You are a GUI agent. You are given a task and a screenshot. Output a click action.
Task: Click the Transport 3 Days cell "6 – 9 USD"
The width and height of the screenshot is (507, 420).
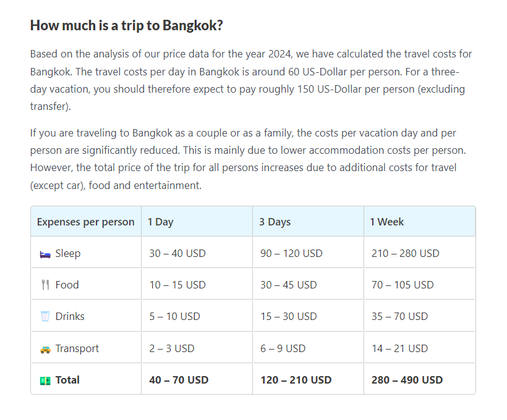tap(283, 348)
